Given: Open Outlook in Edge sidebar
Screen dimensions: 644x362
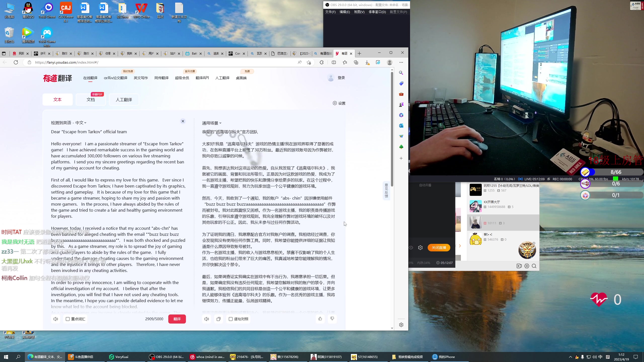Looking at the screenshot, I should click(x=401, y=125).
